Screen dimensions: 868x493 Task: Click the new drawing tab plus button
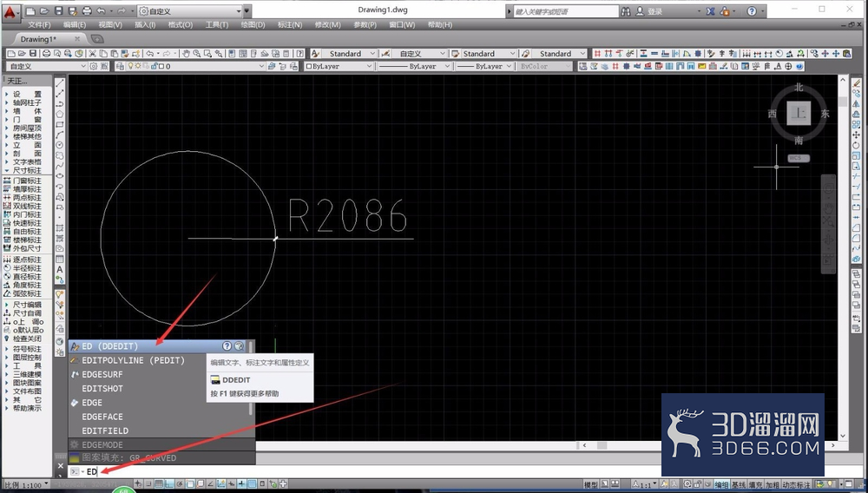click(x=97, y=39)
